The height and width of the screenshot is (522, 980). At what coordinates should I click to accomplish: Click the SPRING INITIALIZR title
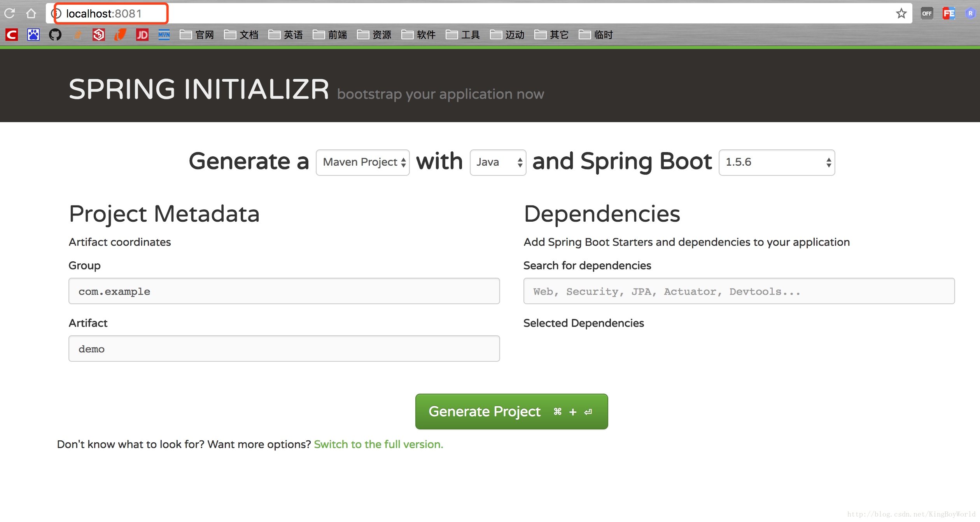pos(199,89)
